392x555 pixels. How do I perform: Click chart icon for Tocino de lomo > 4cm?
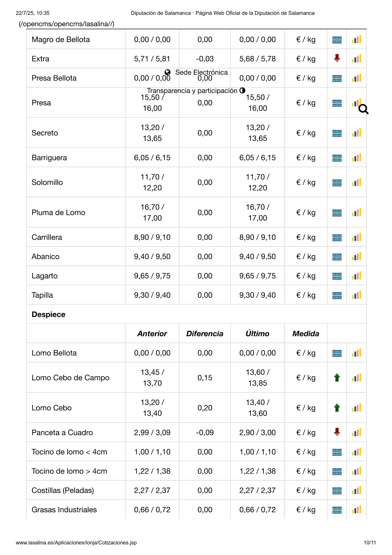[x=356, y=471]
